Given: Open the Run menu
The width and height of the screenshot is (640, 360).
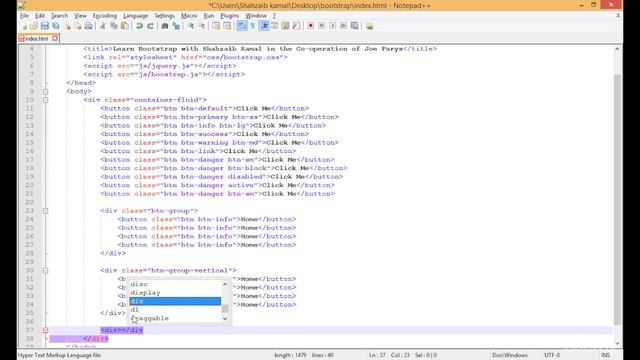Looking at the screenshot, I should tap(209, 16).
